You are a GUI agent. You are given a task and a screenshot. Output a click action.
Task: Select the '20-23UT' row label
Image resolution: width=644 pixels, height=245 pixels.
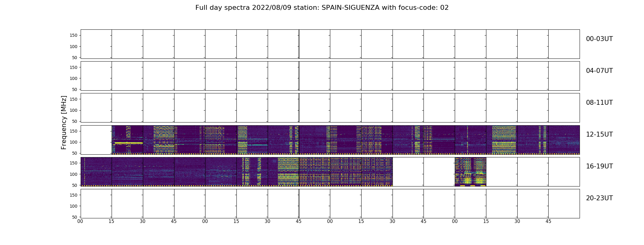pos(599,198)
